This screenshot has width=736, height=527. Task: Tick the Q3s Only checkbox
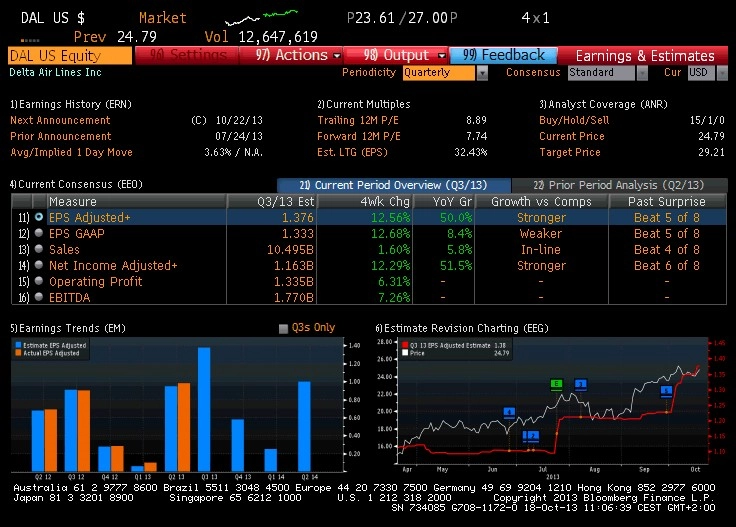pyautogui.click(x=283, y=328)
